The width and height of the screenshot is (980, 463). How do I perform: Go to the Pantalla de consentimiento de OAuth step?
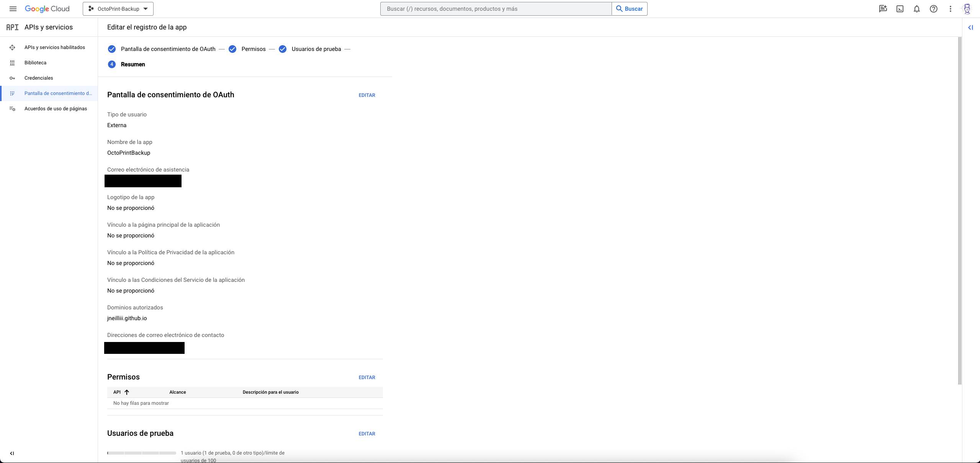[168, 49]
